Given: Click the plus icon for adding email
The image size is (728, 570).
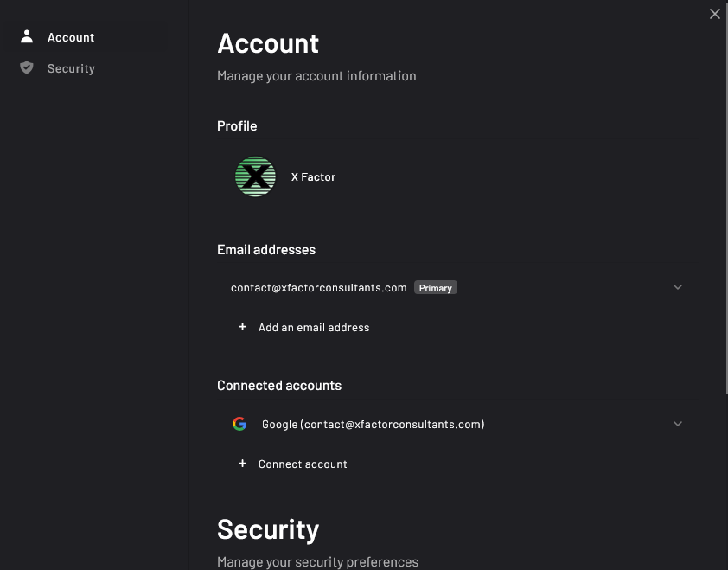Looking at the screenshot, I should 242,327.
